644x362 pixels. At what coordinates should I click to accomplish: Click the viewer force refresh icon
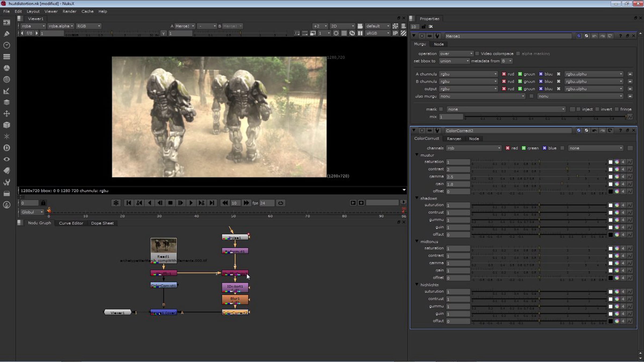[352, 33]
